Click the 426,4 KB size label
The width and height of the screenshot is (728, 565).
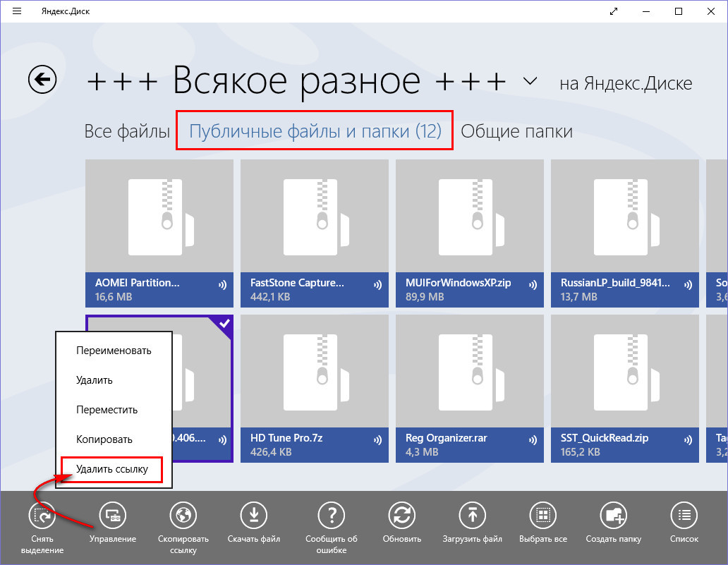click(x=271, y=451)
